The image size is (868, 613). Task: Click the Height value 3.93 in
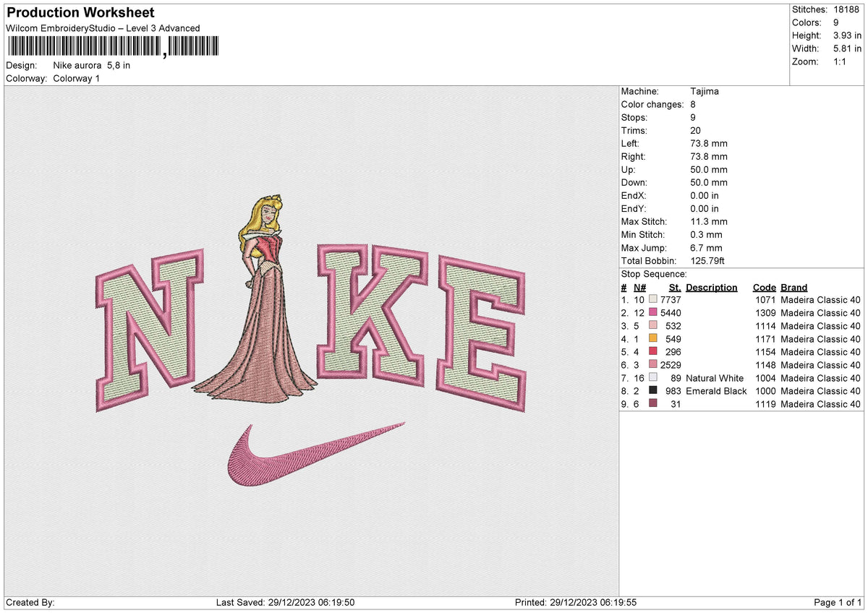click(x=847, y=35)
